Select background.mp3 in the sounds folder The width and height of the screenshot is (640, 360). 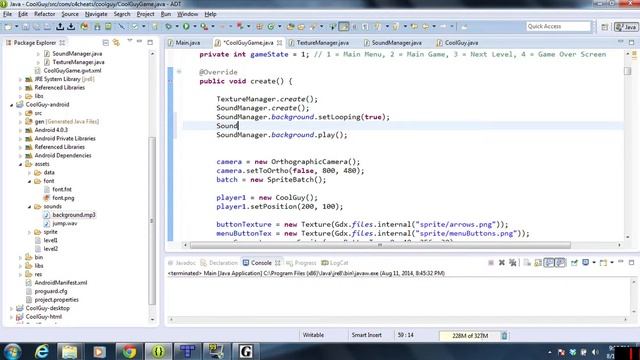point(74,215)
